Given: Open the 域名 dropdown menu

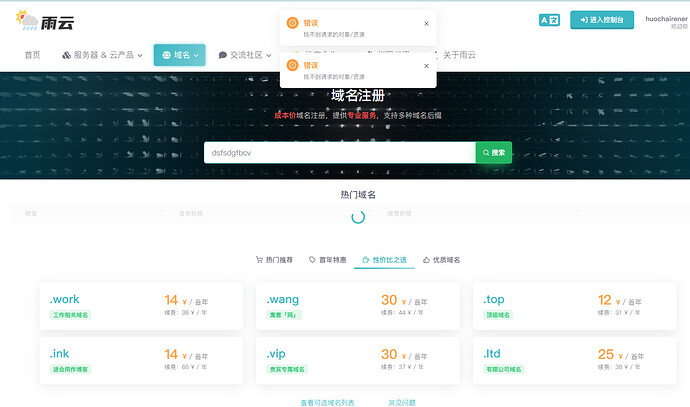Looking at the screenshot, I should tap(179, 55).
